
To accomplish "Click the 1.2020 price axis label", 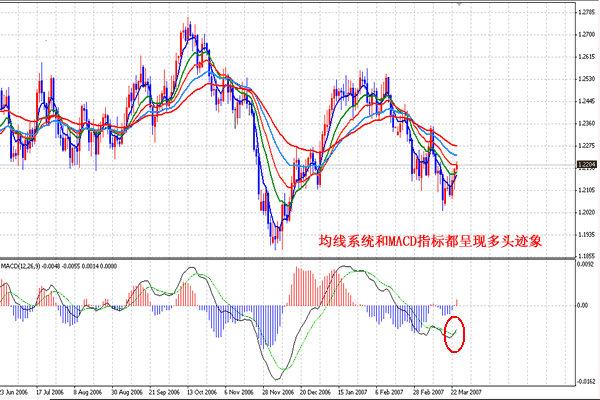I will [x=587, y=212].
